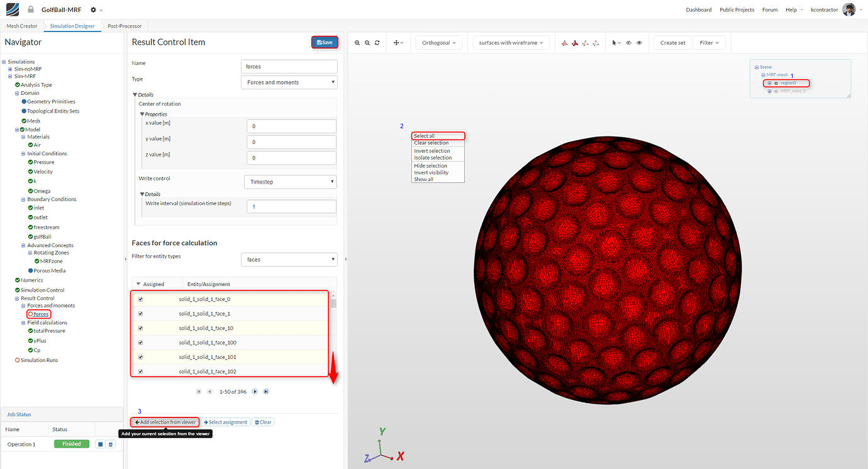Click the zoom-in magnifier icon in the viewer toolbar
This screenshot has height=469, width=868.
point(358,43)
